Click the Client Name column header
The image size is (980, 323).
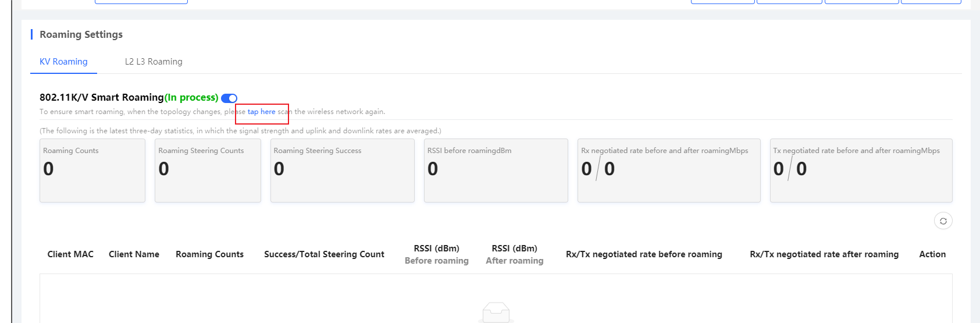pos(134,254)
